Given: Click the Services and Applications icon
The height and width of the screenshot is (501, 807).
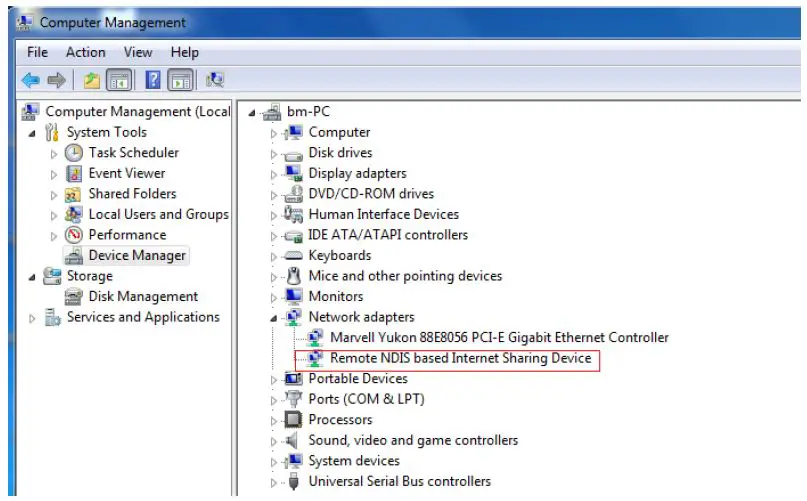Looking at the screenshot, I should point(52,317).
